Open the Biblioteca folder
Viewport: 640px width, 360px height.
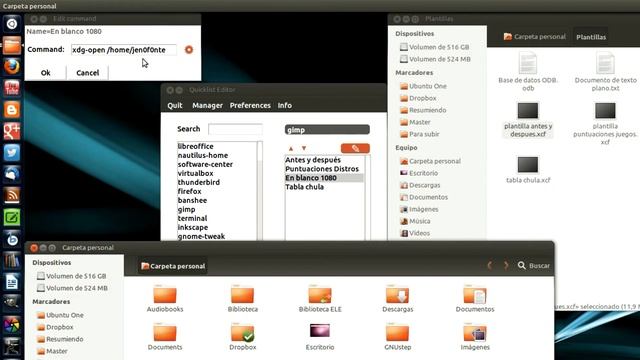click(x=242, y=298)
